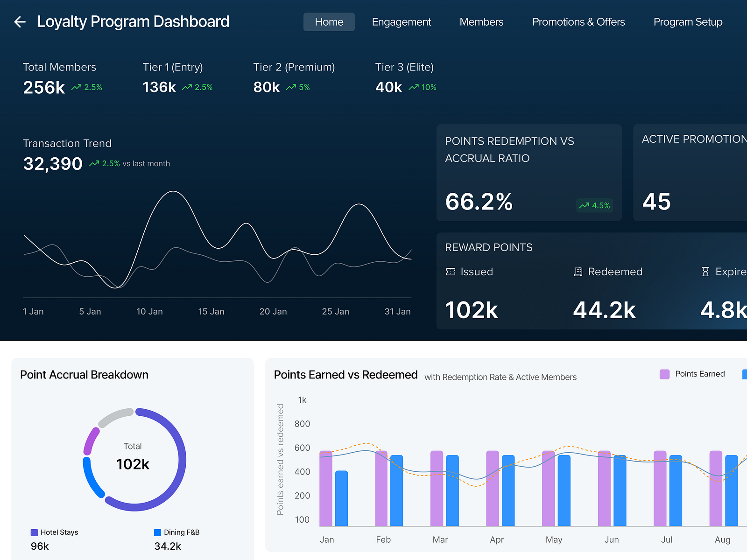Image resolution: width=747 pixels, height=560 pixels.
Task: Click the Redeemed points receipt icon
Action: point(579,272)
